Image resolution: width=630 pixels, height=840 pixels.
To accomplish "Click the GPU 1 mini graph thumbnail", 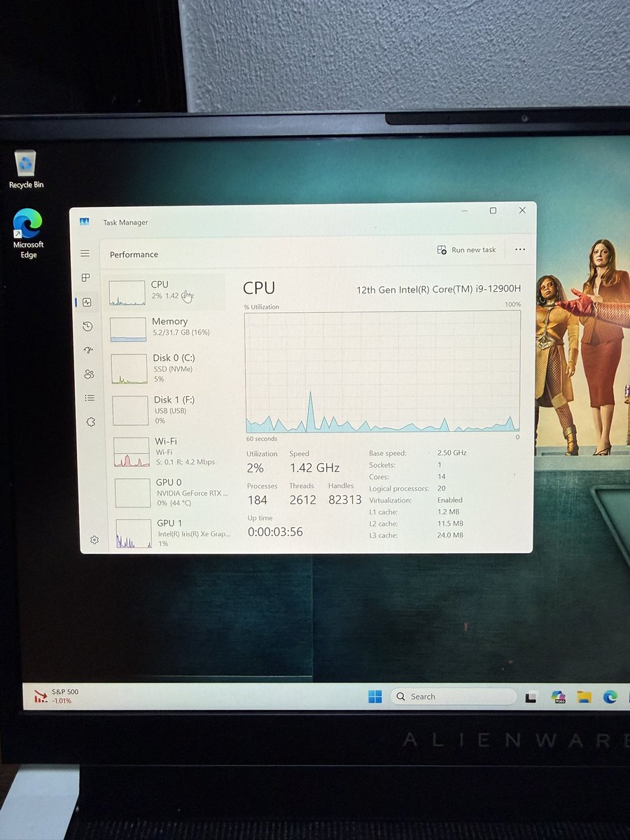I will [134, 533].
